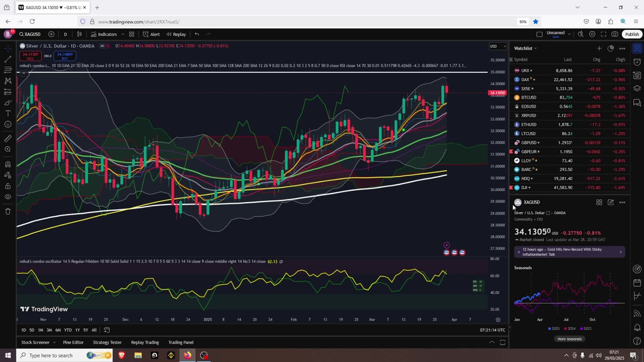
Task: Open the go to date calendar icon
Action: [x=107, y=330]
